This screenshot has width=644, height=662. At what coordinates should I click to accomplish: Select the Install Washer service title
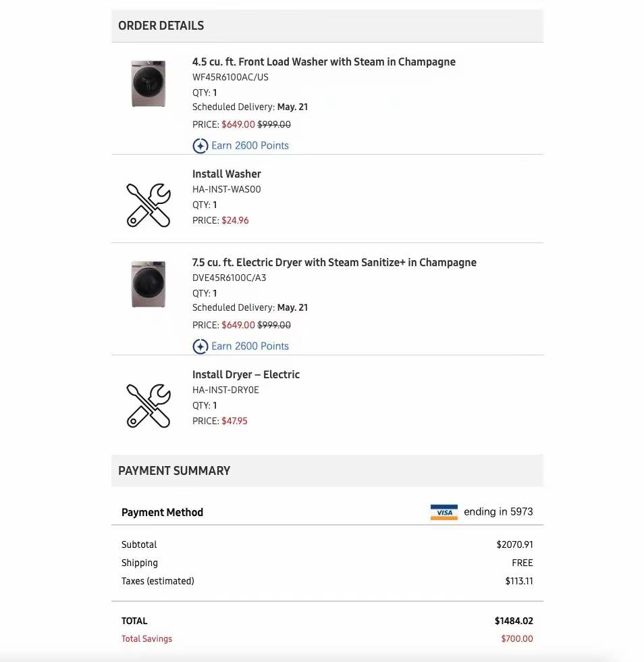[226, 174]
